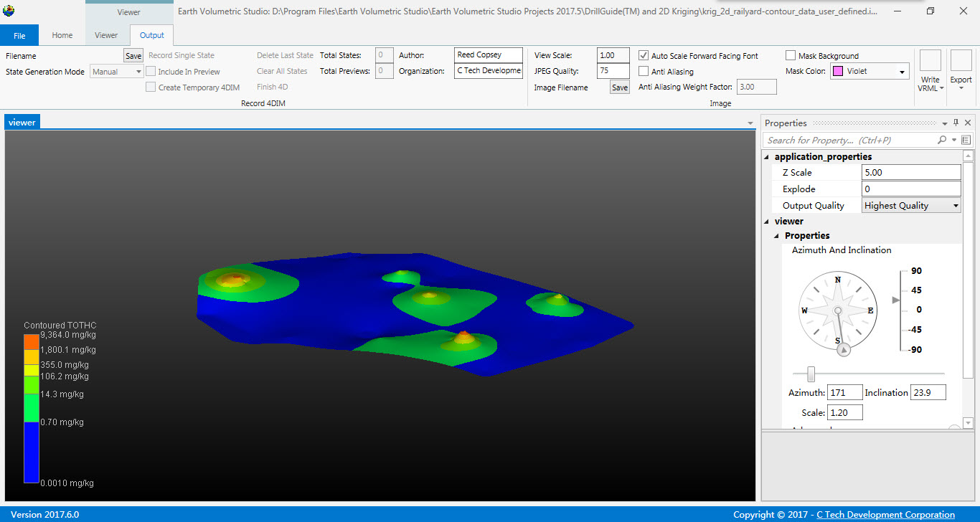Viewport: 980px width, 522px height.
Task: Click the Azimuth value field
Action: point(844,392)
